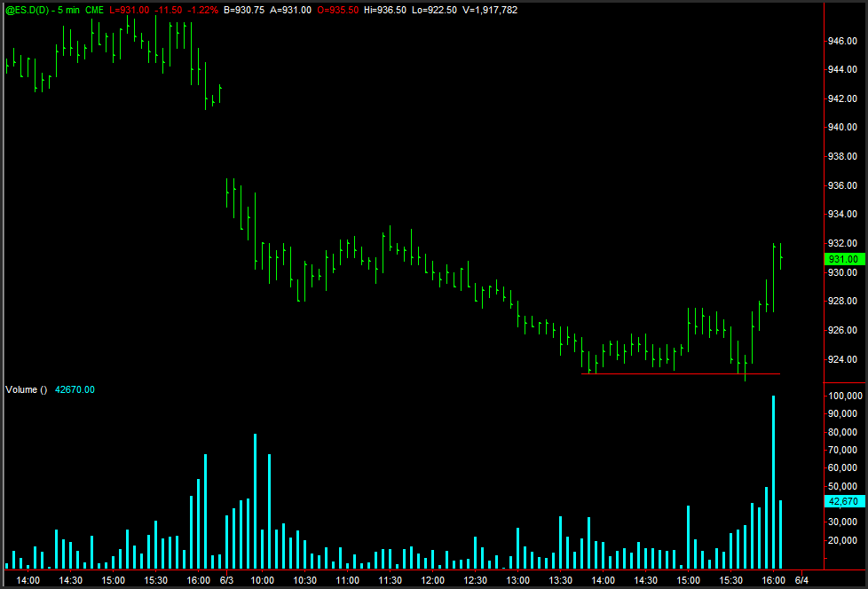This screenshot has width=868, height=589.
Task: Select the L=931.00 last price value
Action: click(129, 10)
